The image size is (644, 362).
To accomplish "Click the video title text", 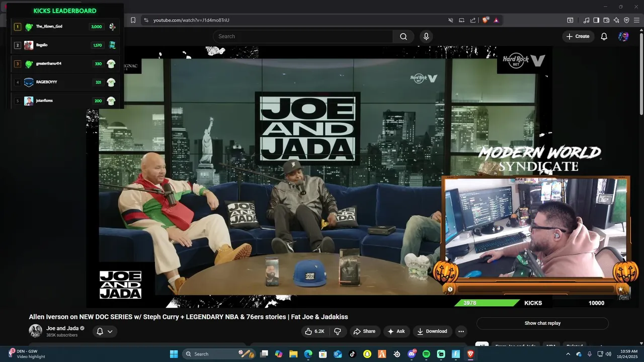I will 188,317.
